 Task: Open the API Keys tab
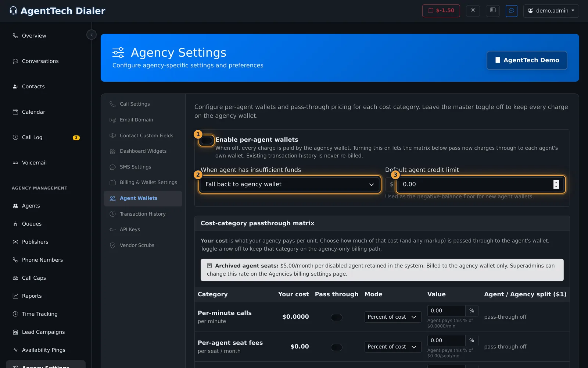pos(143,230)
